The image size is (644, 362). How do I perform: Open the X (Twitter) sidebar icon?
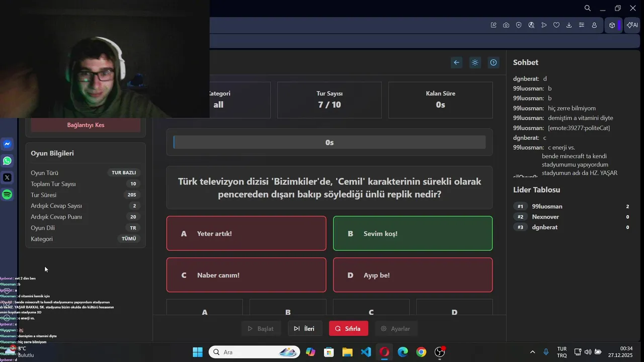(7, 177)
